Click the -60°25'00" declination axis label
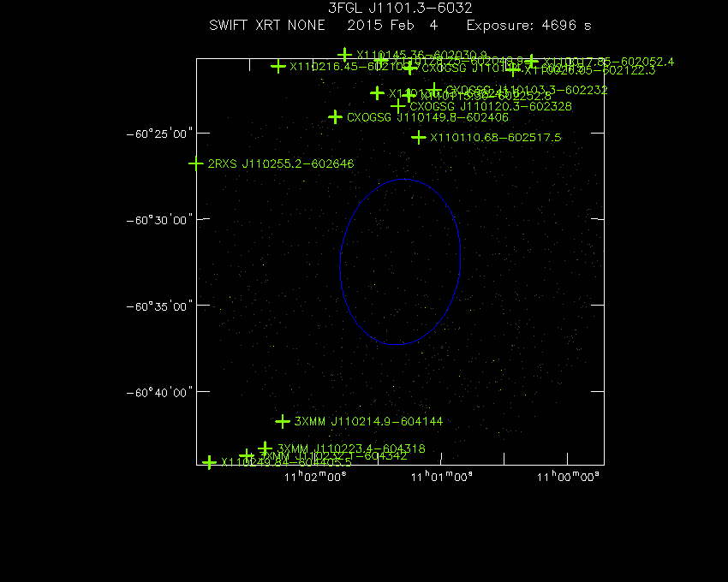Screen dimensions: 728x582 159,134
